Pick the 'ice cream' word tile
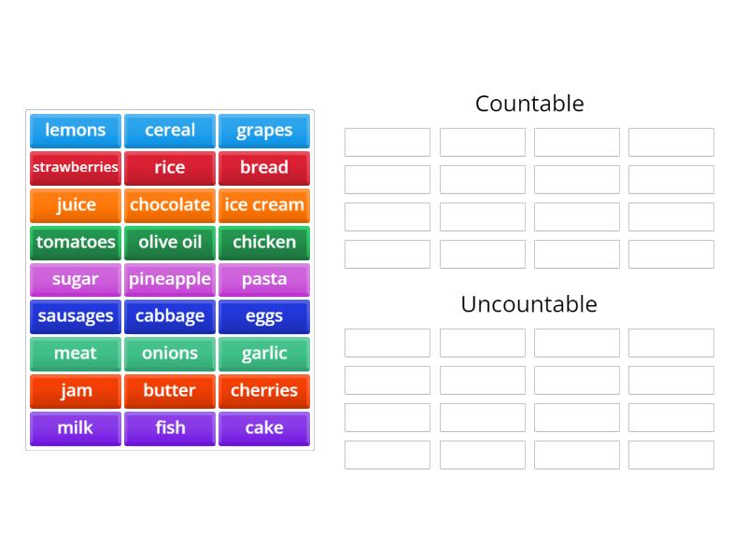The height and width of the screenshot is (560, 747). 264,205
